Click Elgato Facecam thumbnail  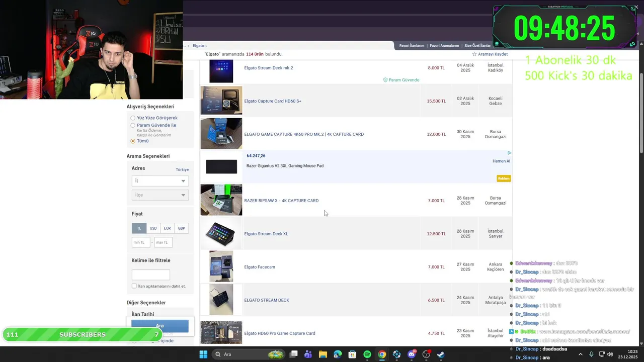pyautogui.click(x=221, y=266)
